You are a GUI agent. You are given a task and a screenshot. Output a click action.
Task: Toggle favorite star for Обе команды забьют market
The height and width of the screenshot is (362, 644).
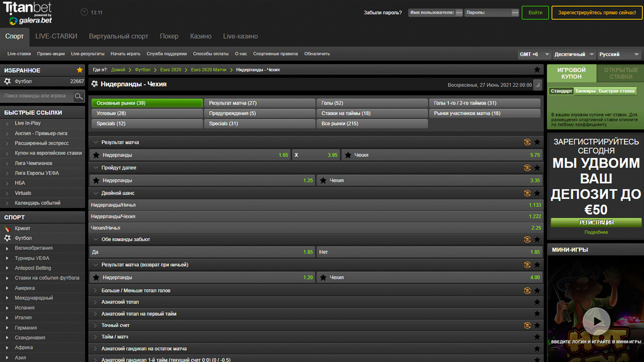[537, 239]
